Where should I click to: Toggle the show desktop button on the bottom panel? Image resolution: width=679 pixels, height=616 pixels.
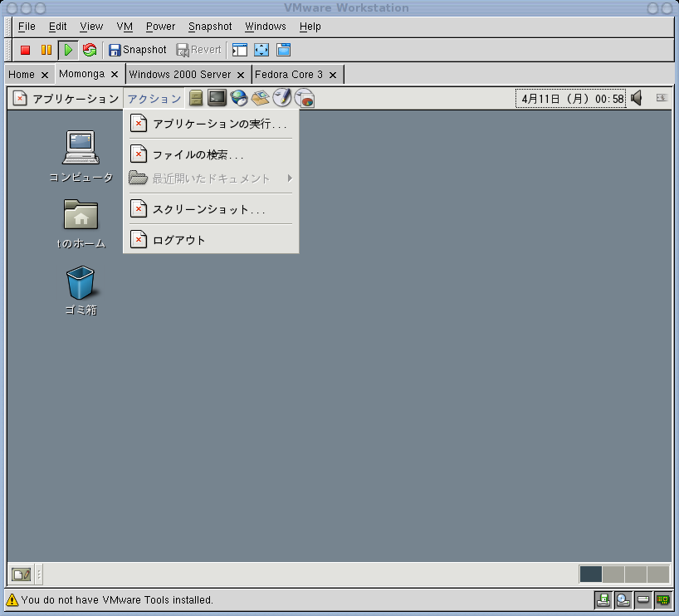pyautogui.click(x=21, y=574)
